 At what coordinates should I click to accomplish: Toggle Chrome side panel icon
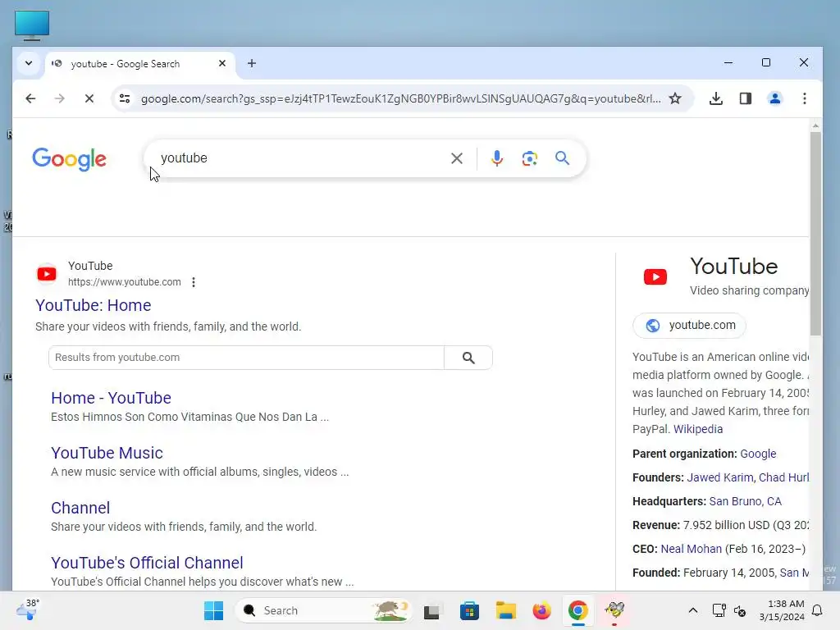pyautogui.click(x=745, y=98)
